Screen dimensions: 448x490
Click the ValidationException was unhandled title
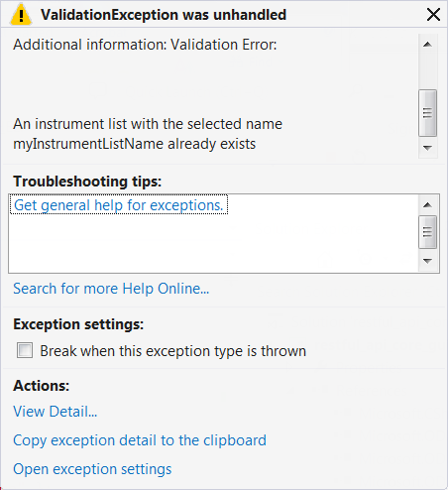click(x=164, y=15)
